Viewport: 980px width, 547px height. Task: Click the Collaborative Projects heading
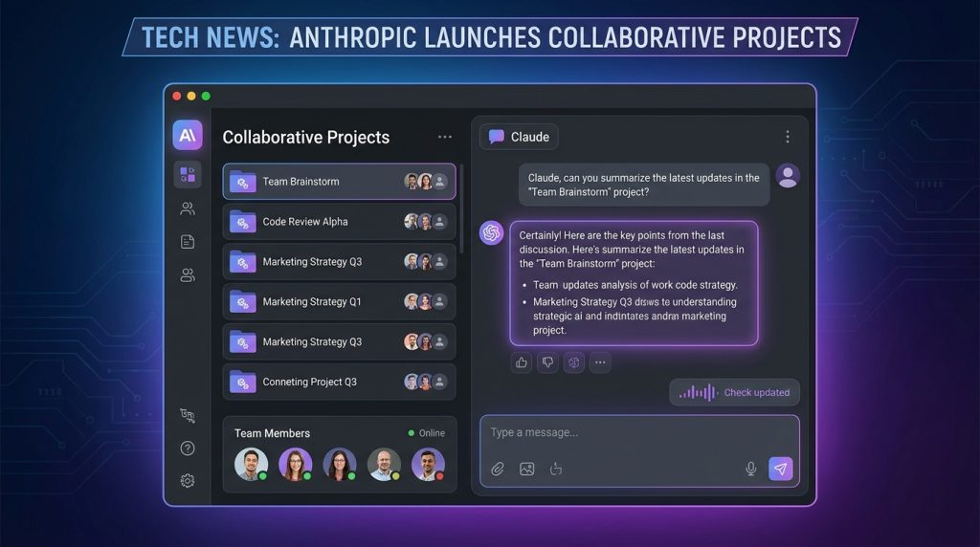click(305, 138)
